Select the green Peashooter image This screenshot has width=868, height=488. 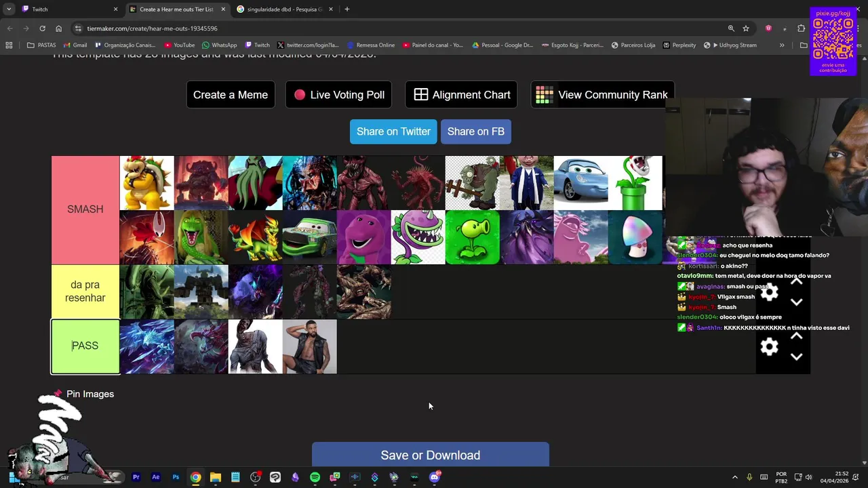click(472, 237)
